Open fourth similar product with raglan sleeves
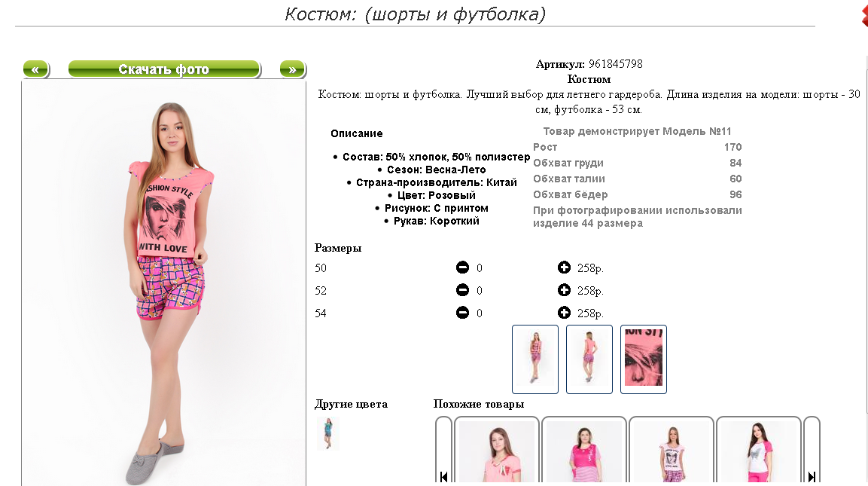The width and height of the screenshot is (868, 486). click(759, 451)
